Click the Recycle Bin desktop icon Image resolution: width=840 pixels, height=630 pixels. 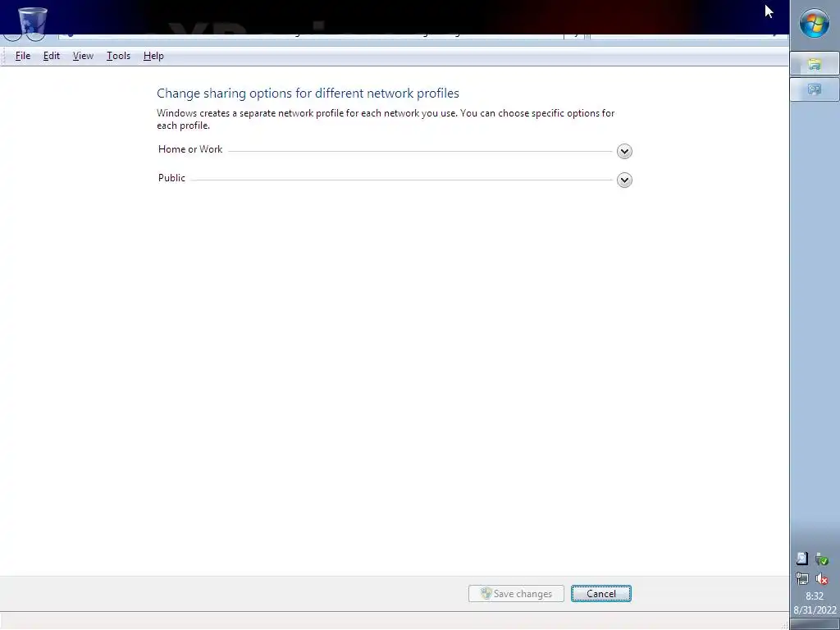(x=32, y=21)
